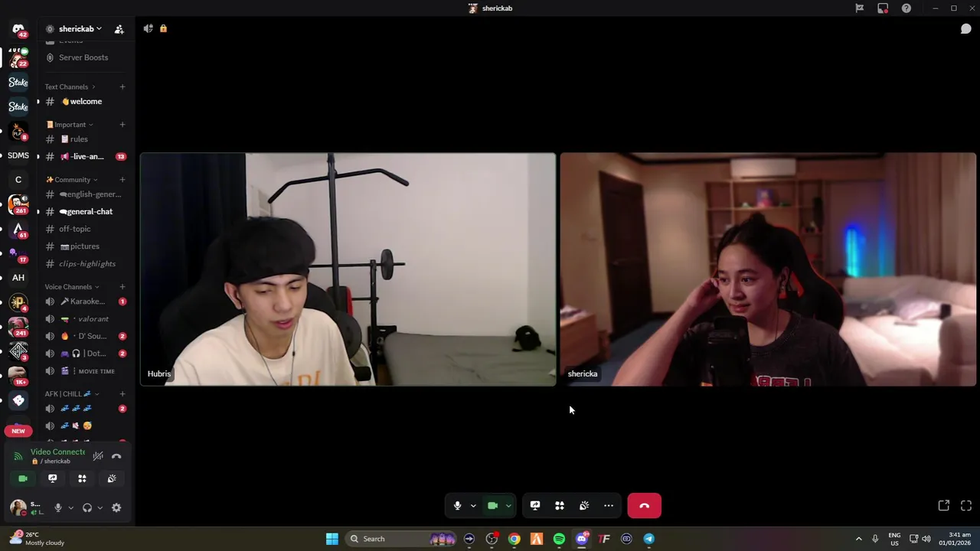
Task: Open camera options arrow in call bar
Action: tap(508, 506)
